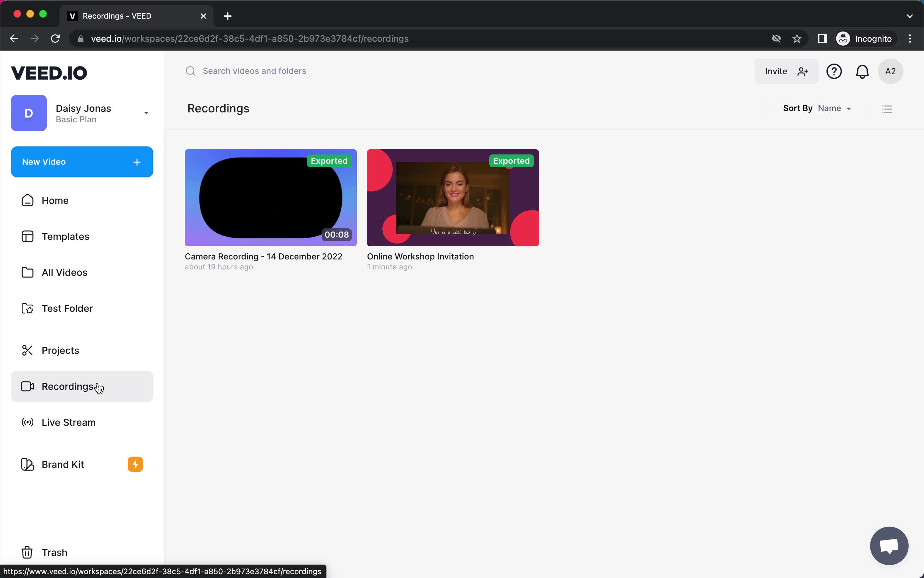Click the VEED.IO logo
This screenshot has height=578, width=924.
49,73
